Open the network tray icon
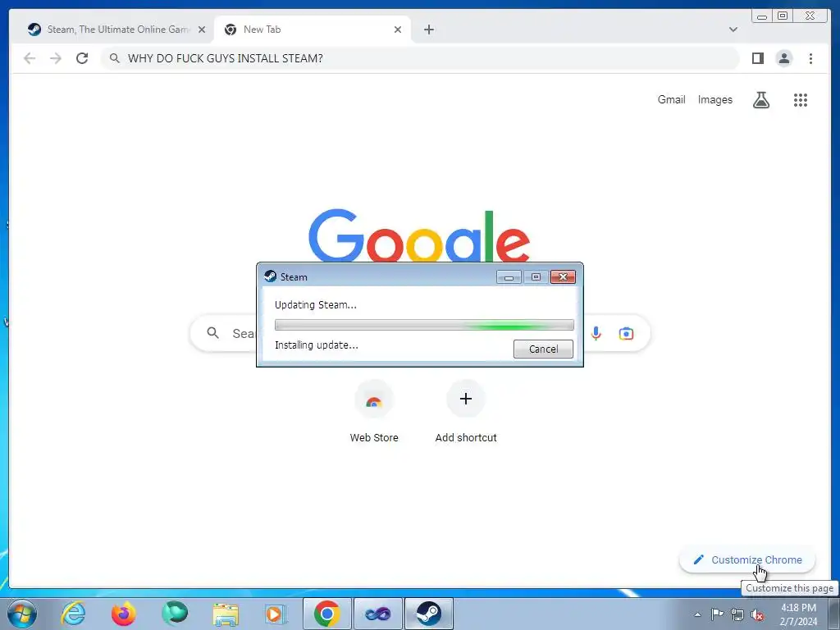The image size is (840, 630). click(x=737, y=614)
